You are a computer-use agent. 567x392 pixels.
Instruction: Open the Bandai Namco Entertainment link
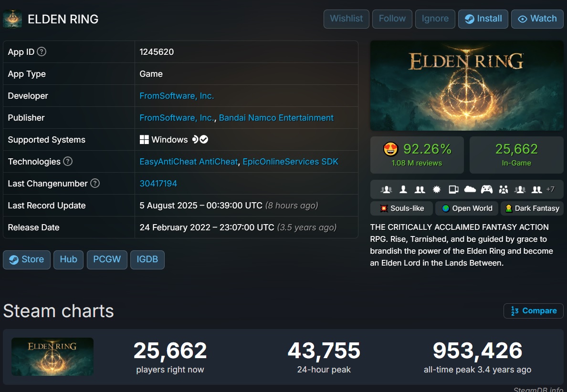click(x=276, y=118)
